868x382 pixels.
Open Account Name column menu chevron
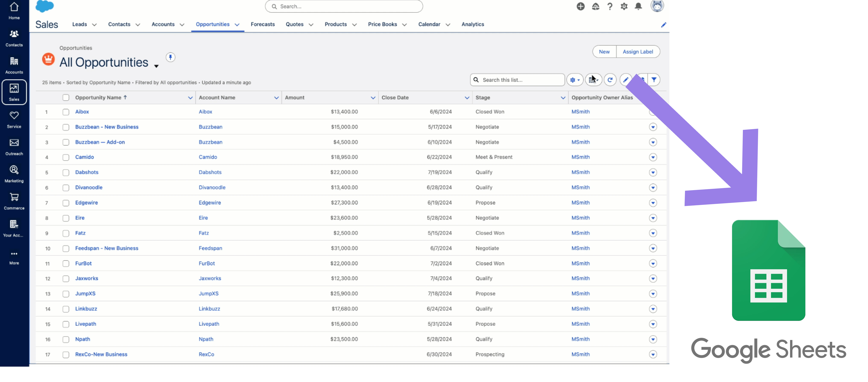click(276, 98)
